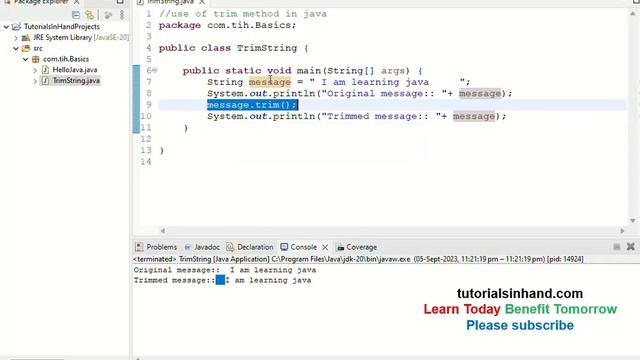Click the Coverage tab icon
The width and height of the screenshot is (640, 360).
(x=340, y=247)
